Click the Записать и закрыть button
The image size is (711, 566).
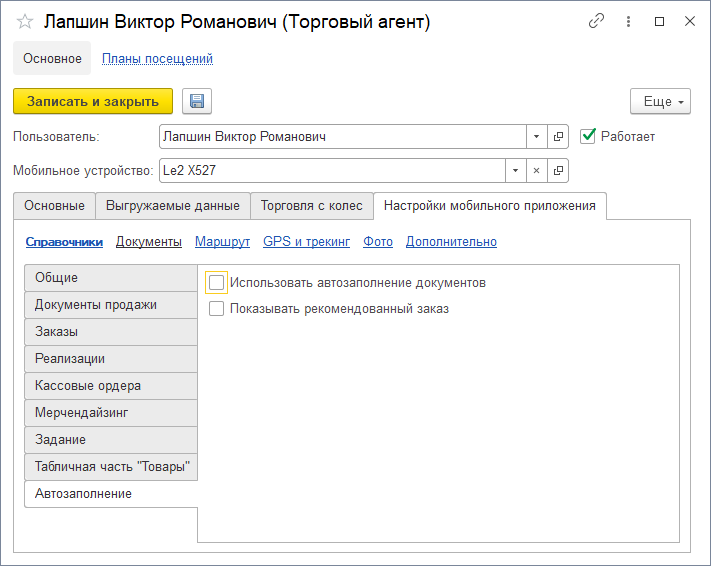coord(93,101)
